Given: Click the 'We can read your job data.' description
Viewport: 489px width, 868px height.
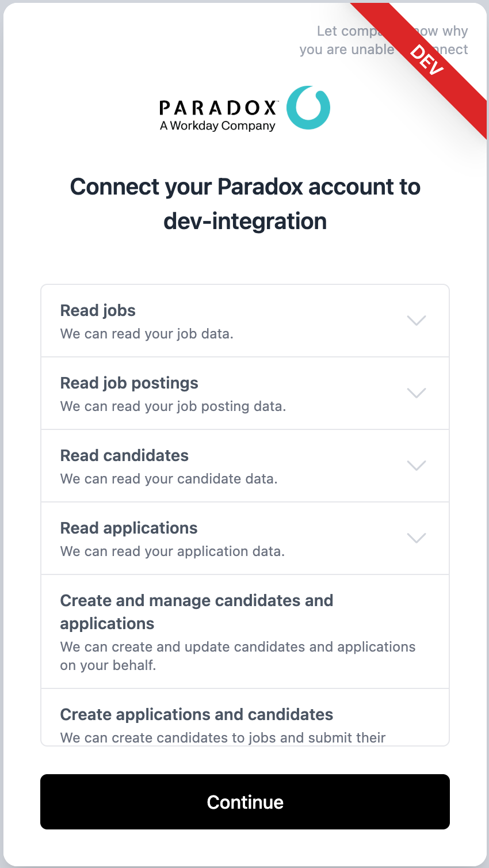Looking at the screenshot, I should pyautogui.click(x=147, y=334).
